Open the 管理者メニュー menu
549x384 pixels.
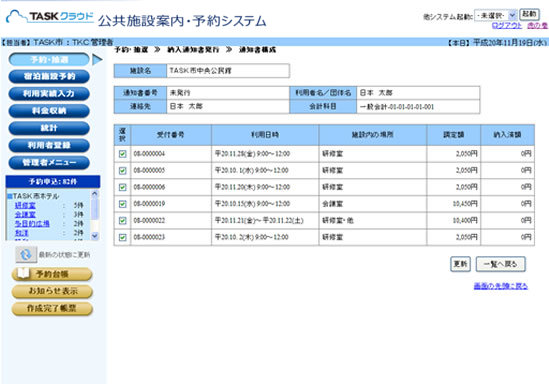tap(49, 162)
